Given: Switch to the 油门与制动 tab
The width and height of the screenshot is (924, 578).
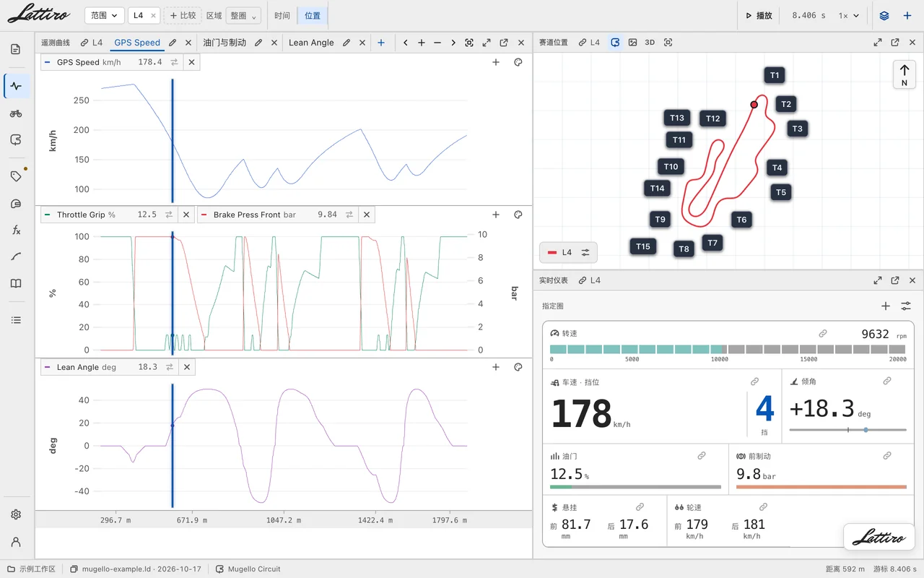Looking at the screenshot, I should coord(225,43).
